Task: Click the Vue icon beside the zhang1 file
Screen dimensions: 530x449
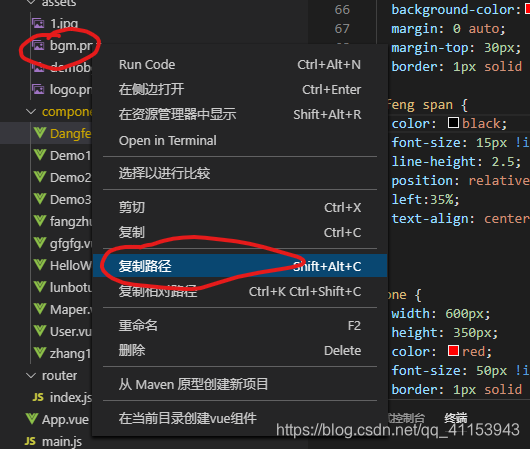Action: pyautogui.click(x=40, y=353)
